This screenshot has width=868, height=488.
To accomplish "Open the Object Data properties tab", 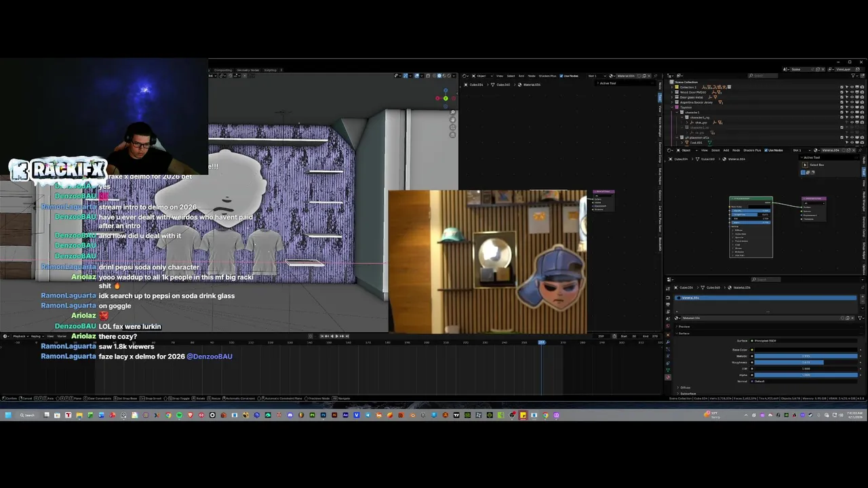I will point(668,370).
